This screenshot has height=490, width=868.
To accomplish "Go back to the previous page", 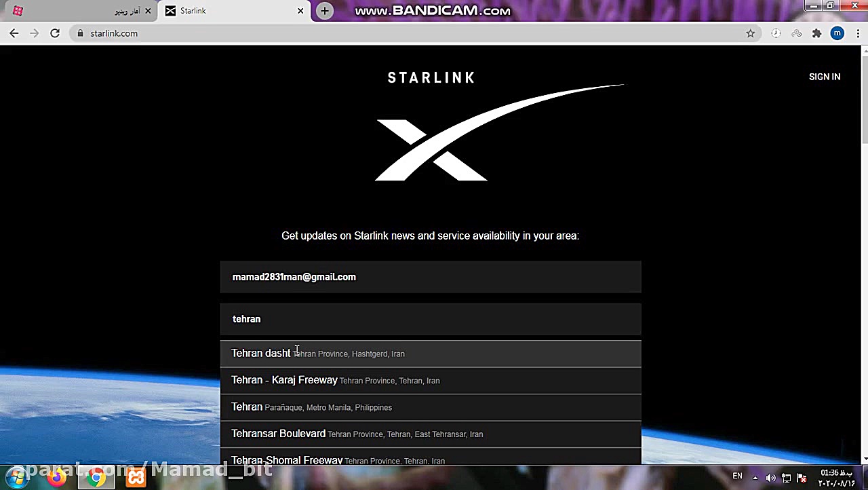I will (14, 33).
